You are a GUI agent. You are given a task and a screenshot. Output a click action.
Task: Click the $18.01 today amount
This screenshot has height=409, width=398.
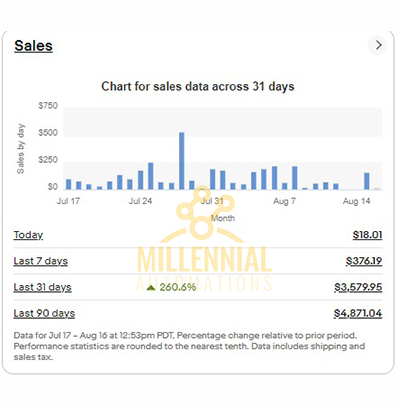click(x=367, y=235)
